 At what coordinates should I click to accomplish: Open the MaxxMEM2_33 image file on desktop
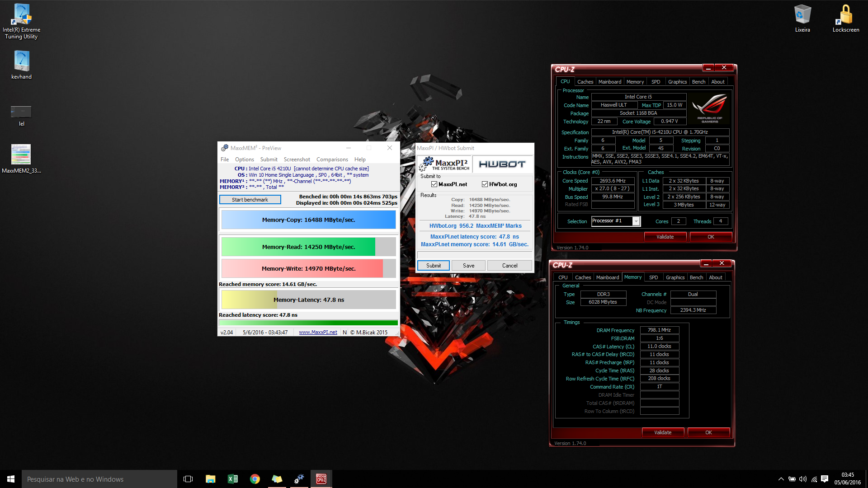[21, 159]
